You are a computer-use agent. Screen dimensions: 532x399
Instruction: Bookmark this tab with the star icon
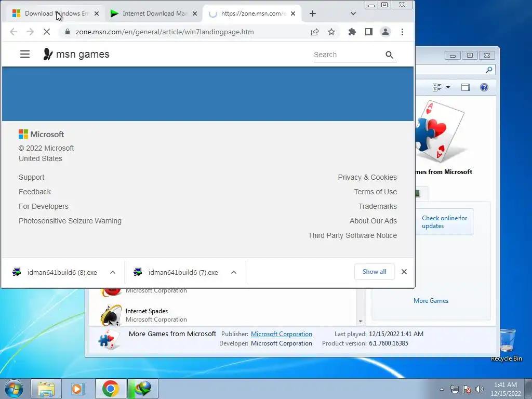click(x=331, y=32)
